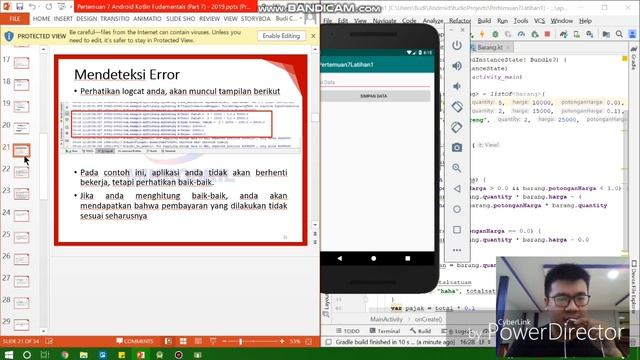Switch to PowerPoint Normal view icon
Viewport: 640px width, 360px height.
[x=168, y=341]
